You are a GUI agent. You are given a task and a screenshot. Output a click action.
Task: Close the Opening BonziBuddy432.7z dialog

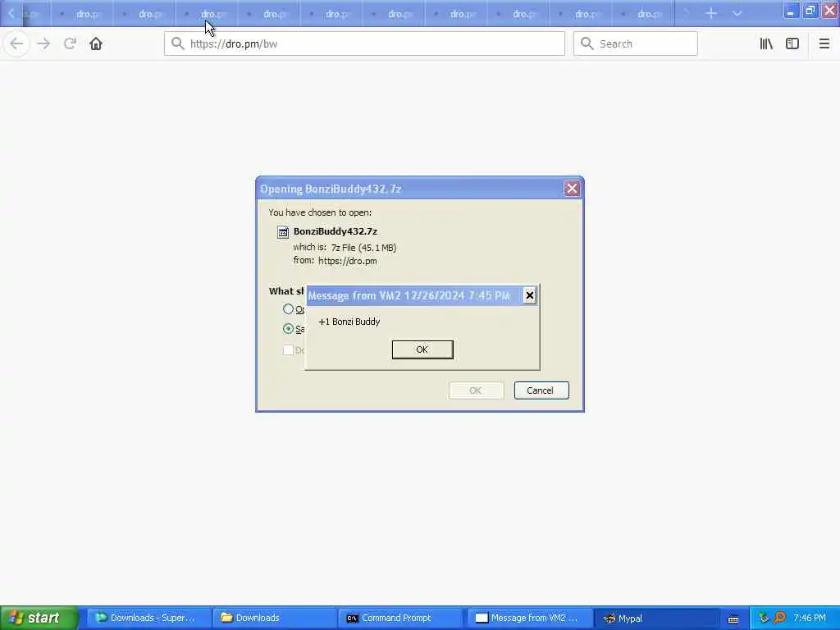point(572,188)
